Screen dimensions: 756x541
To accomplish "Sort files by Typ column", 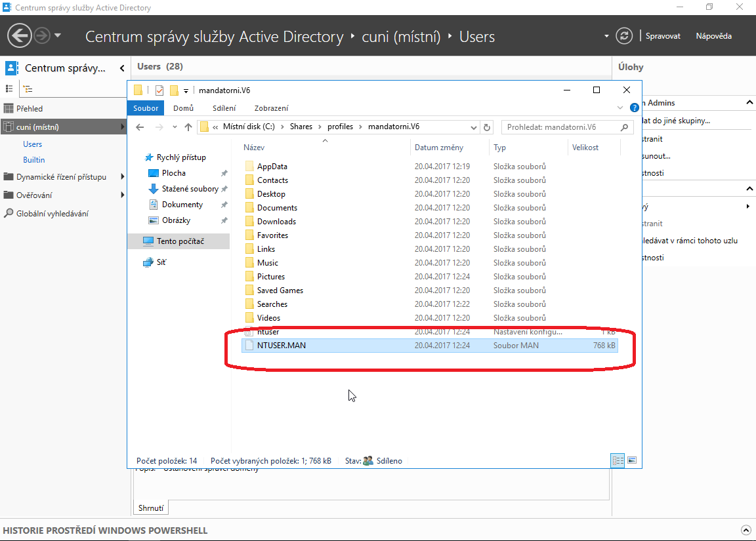I will tap(499, 148).
